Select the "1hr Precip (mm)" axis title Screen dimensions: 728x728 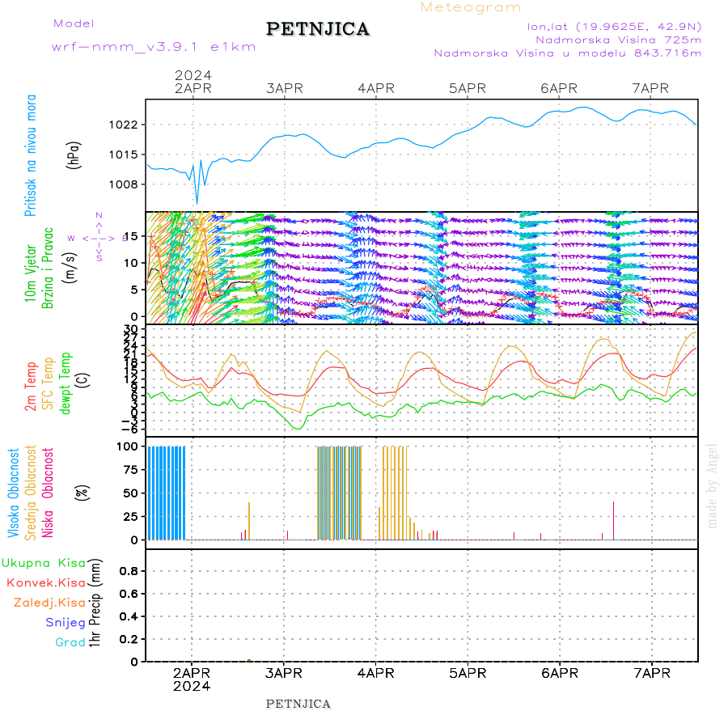coord(95,603)
